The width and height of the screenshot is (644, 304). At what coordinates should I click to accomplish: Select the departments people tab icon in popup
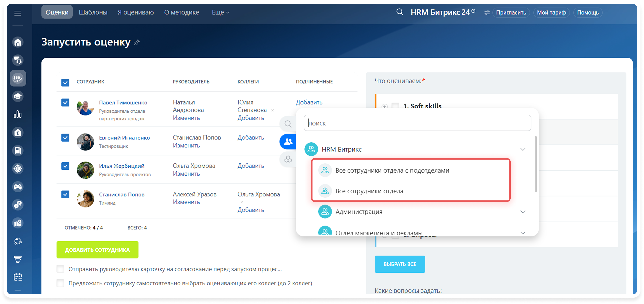(288, 142)
